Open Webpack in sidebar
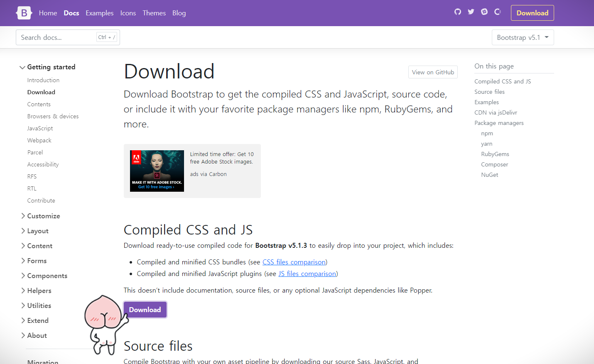 point(39,140)
